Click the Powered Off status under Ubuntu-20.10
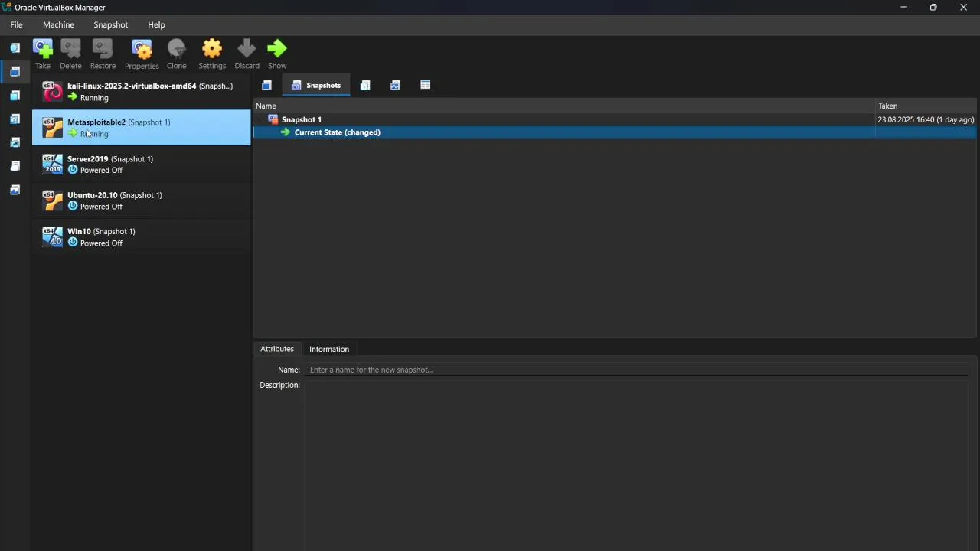The height and width of the screenshot is (551, 980). [x=101, y=207]
